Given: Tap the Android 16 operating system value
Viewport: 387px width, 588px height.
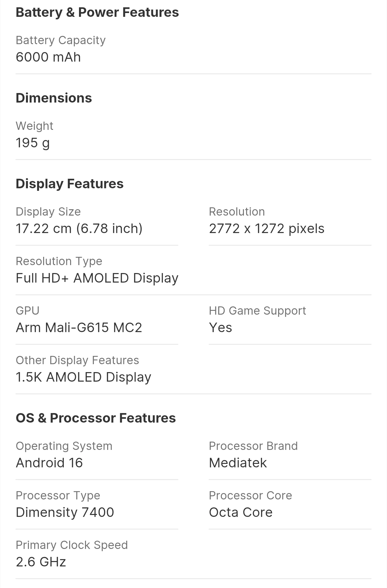Looking at the screenshot, I should pos(49,463).
